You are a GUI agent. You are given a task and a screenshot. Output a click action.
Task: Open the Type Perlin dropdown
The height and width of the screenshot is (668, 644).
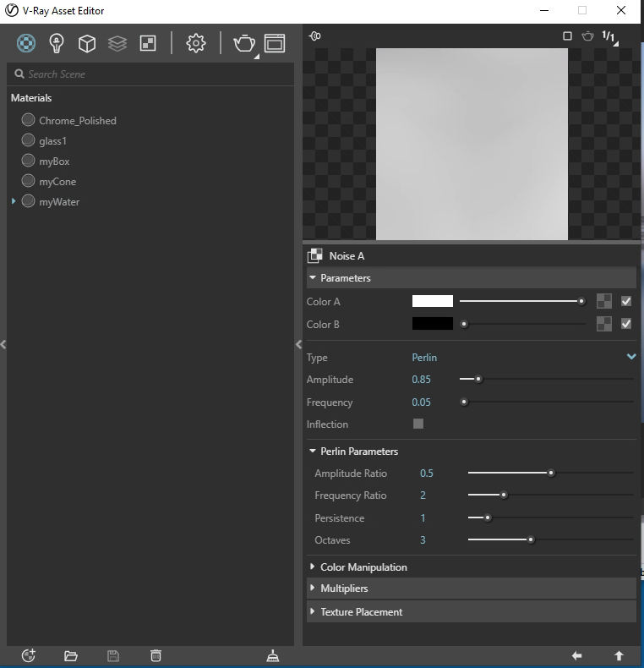[524, 357]
